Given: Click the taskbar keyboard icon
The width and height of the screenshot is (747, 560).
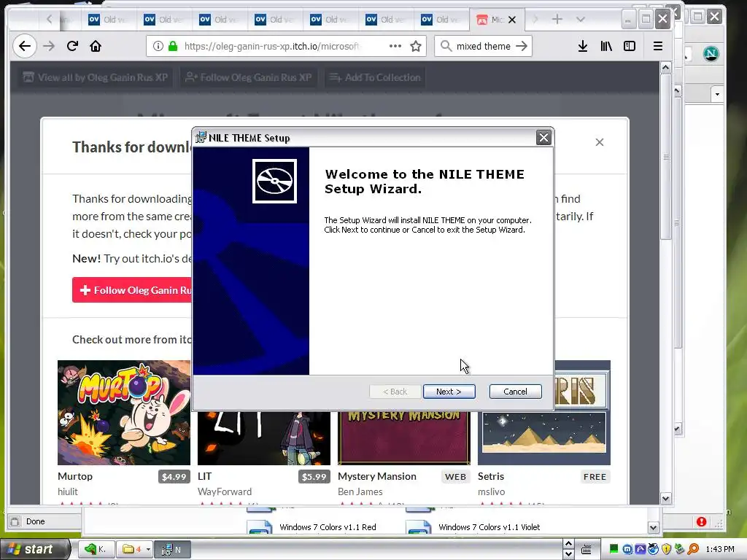Looking at the screenshot, I should [x=587, y=550].
